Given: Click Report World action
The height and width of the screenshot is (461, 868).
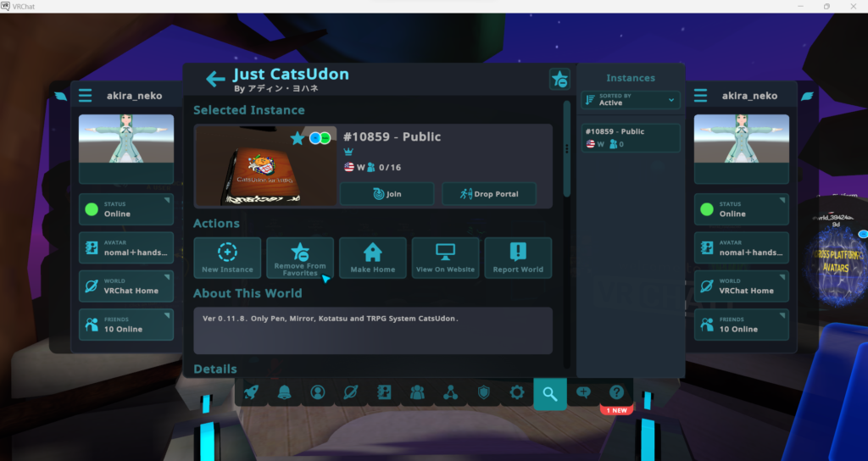Looking at the screenshot, I should coord(518,258).
